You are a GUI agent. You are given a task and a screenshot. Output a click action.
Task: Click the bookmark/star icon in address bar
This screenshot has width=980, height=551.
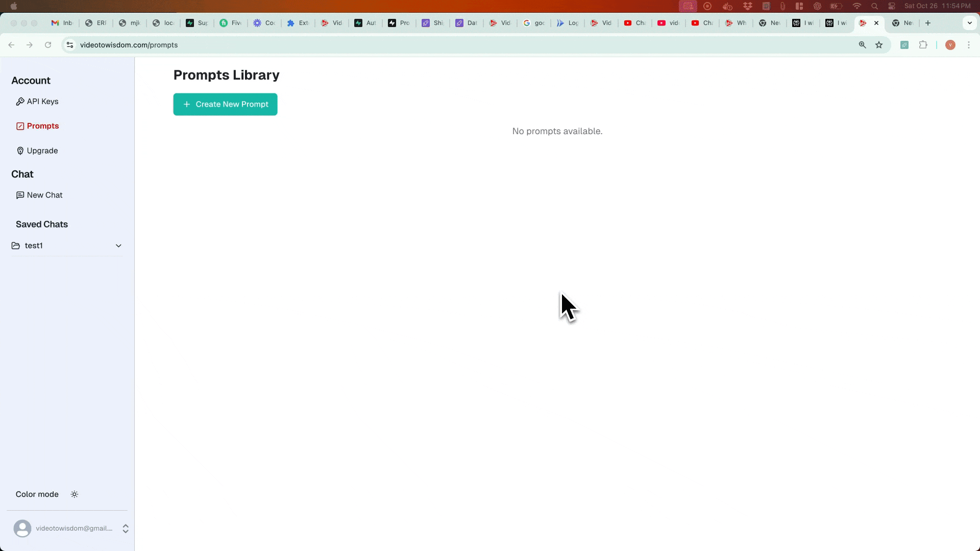tap(878, 45)
